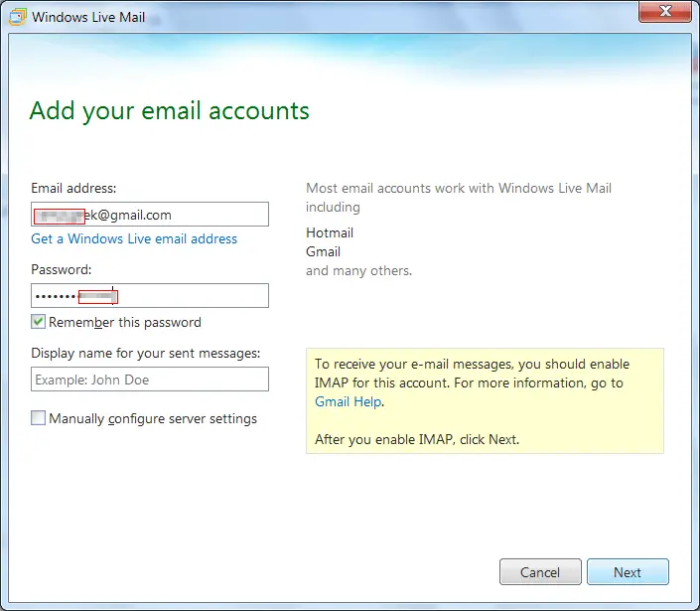Image resolution: width=700 pixels, height=611 pixels.
Task: Uncheck Remember this password
Action: [38, 322]
